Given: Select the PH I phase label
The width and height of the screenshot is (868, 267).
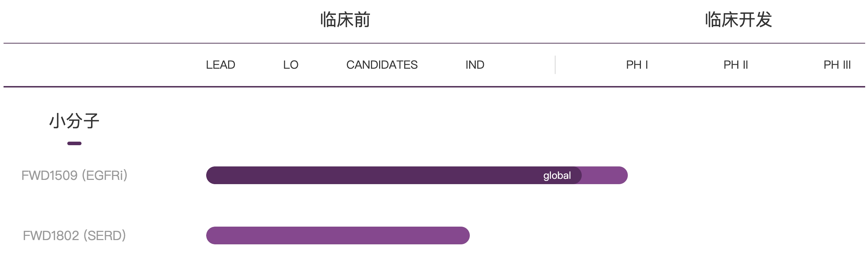Looking at the screenshot, I should [x=637, y=65].
